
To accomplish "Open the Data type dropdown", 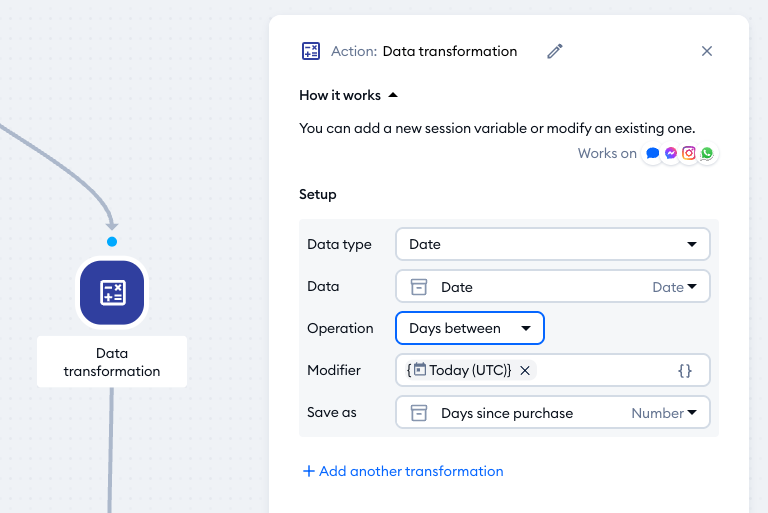I will pos(552,244).
